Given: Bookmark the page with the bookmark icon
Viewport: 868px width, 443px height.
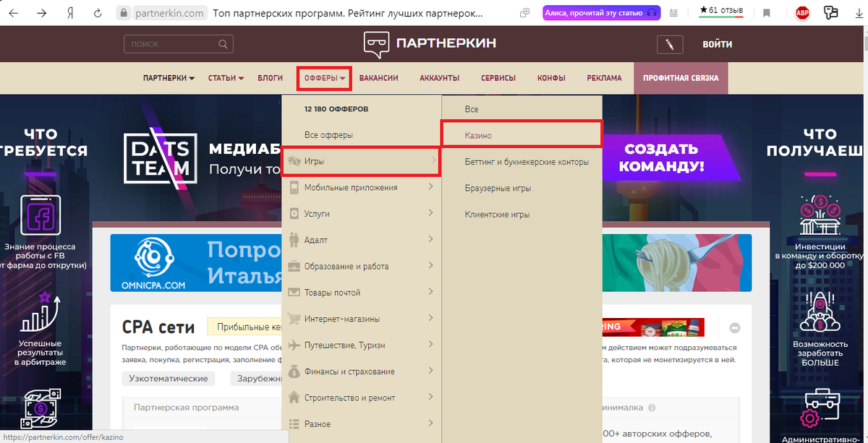Looking at the screenshot, I should point(767,13).
